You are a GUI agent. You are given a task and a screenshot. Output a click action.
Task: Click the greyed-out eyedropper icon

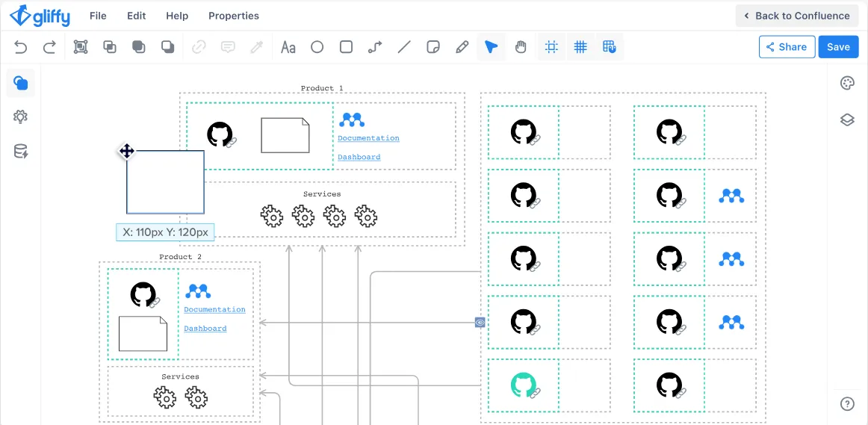(256, 47)
